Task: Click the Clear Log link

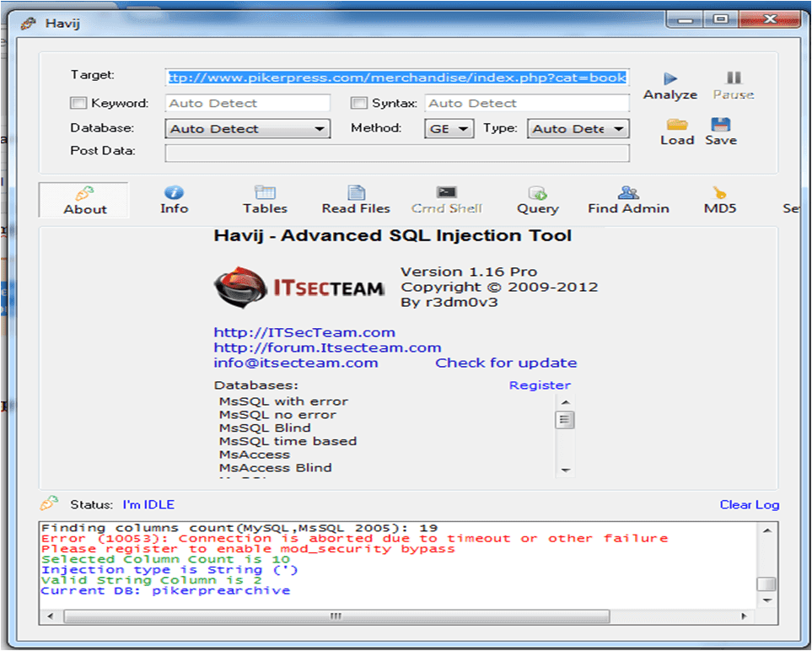Action: pyautogui.click(x=750, y=504)
